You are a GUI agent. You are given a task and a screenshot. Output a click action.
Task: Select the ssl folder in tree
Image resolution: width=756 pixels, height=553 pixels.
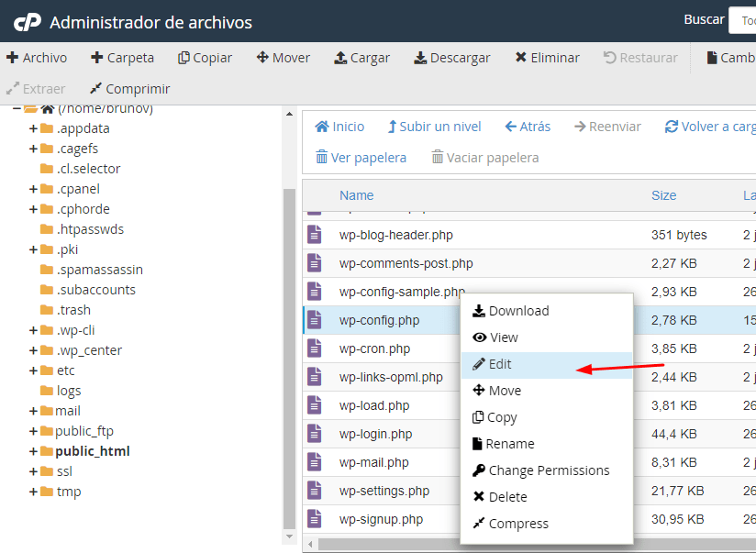(64, 471)
